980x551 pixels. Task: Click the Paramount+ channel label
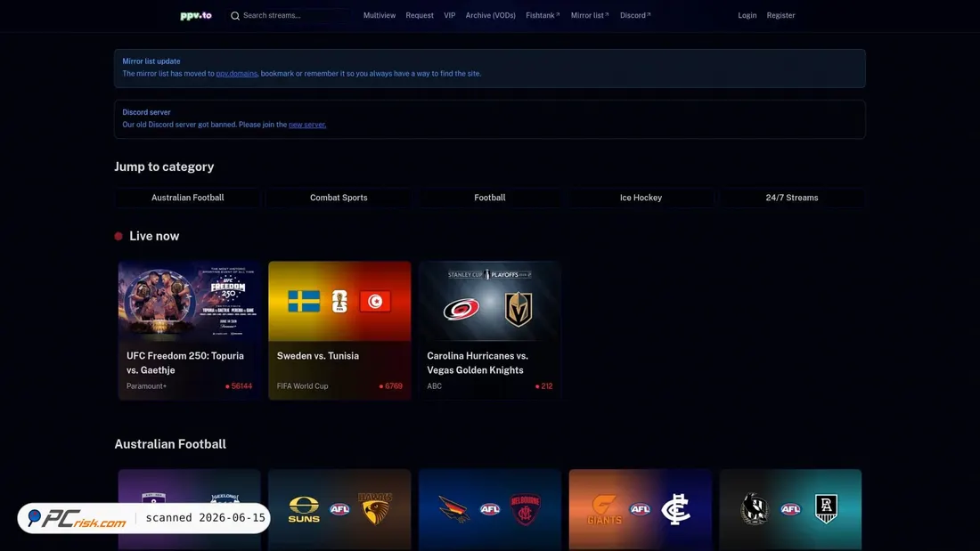click(x=146, y=386)
